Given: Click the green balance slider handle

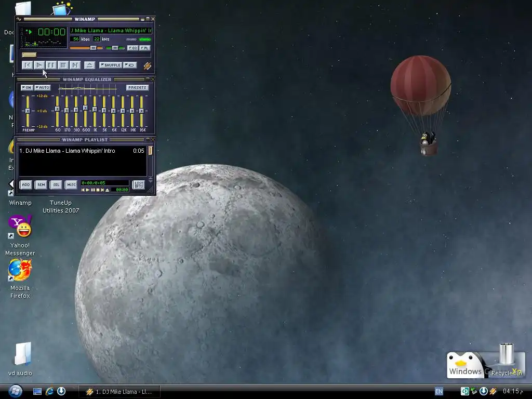Looking at the screenshot, I should click(115, 48).
